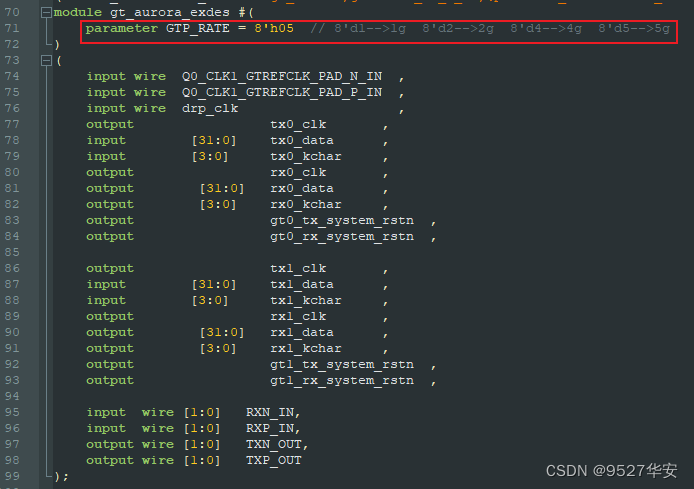Viewport: 694px width, 489px height.
Task: Click the RXN_IN port name
Action: tap(270, 412)
